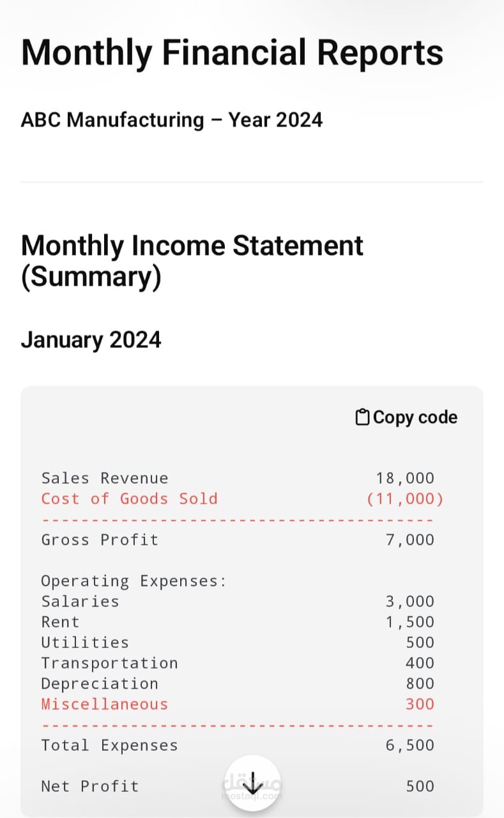Click the Monthly Income Statement (Summary) heading
The width and height of the screenshot is (504, 818).
[x=192, y=261]
